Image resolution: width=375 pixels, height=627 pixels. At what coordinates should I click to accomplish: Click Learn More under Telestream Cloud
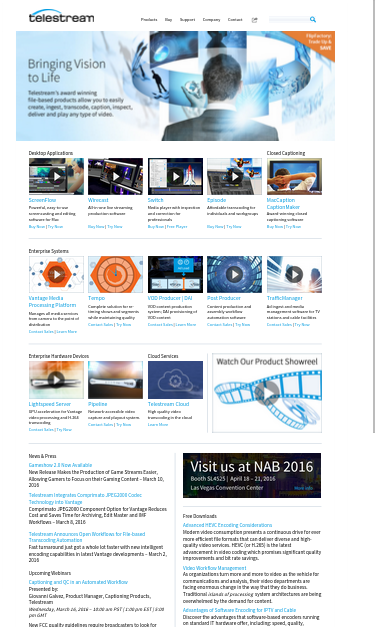(x=158, y=425)
